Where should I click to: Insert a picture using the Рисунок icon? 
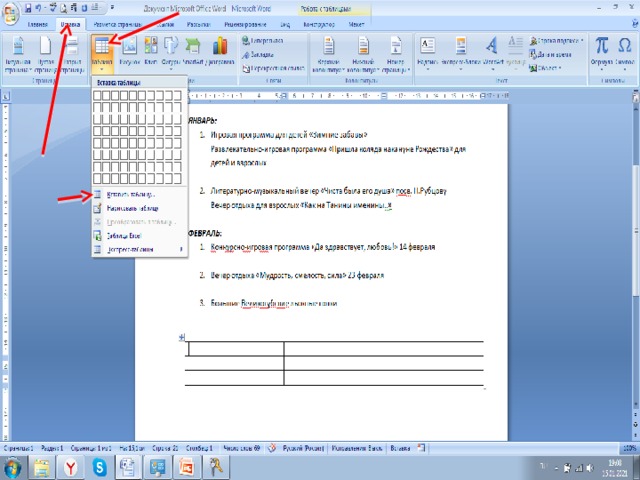pos(129,52)
